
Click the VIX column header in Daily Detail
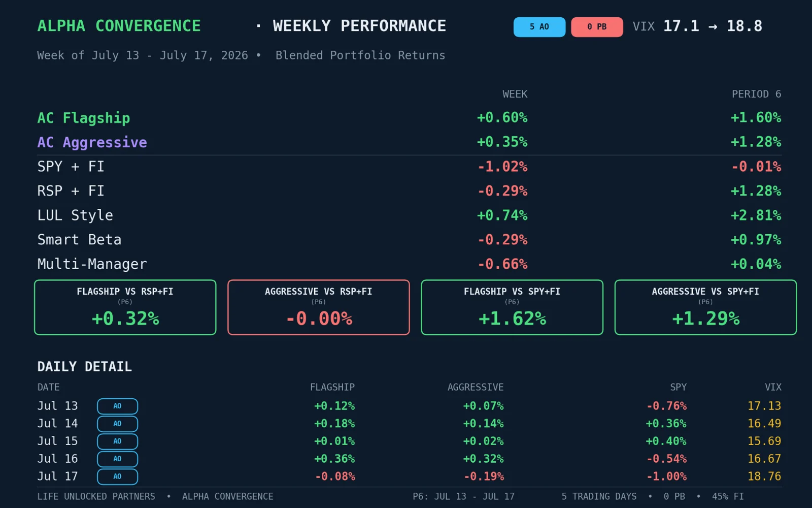point(773,387)
